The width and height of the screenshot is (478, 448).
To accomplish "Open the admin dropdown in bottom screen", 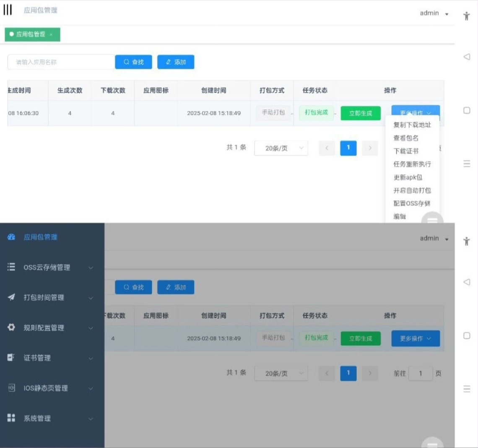I will point(434,238).
